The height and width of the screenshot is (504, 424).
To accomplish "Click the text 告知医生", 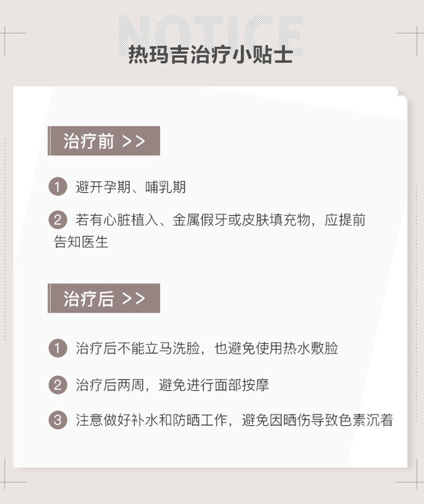I will coord(81,242).
